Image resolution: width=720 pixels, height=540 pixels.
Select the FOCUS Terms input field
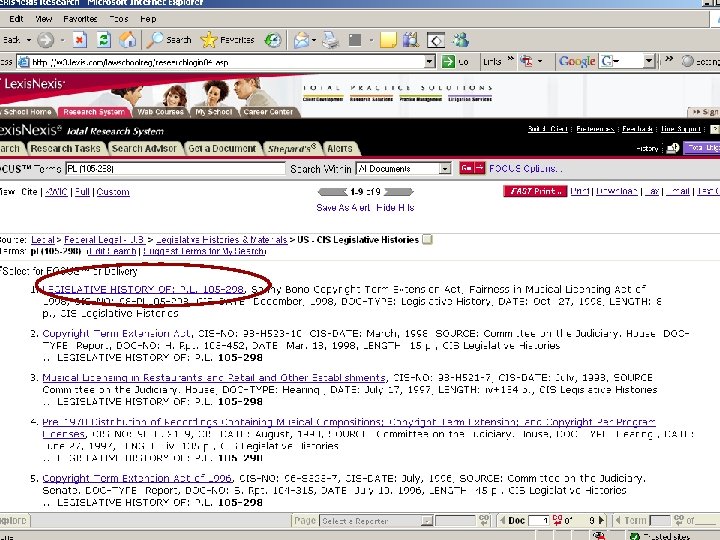pyautogui.click(x=175, y=169)
